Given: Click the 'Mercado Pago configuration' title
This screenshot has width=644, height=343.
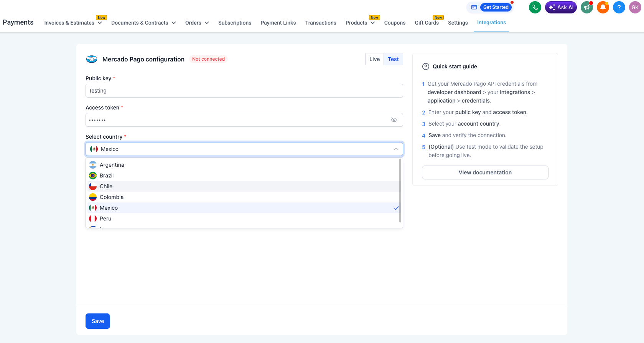Looking at the screenshot, I should [x=143, y=59].
